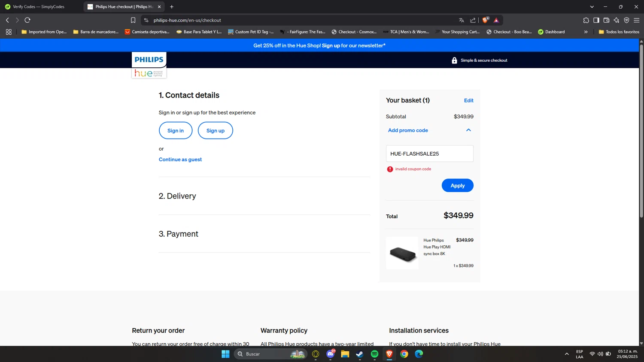The height and width of the screenshot is (362, 644).
Task: Click the Sign in button
Action: pyautogui.click(x=176, y=130)
